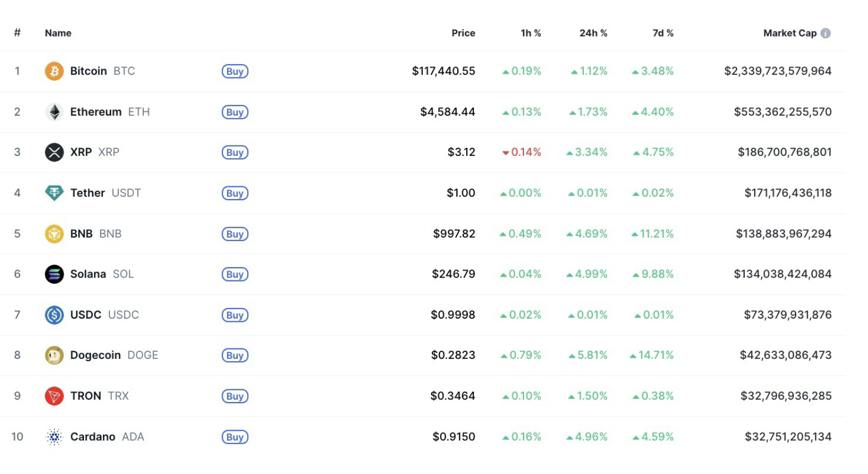Click the TRON logo icon
Screen dimensions: 868x474
pos(54,396)
